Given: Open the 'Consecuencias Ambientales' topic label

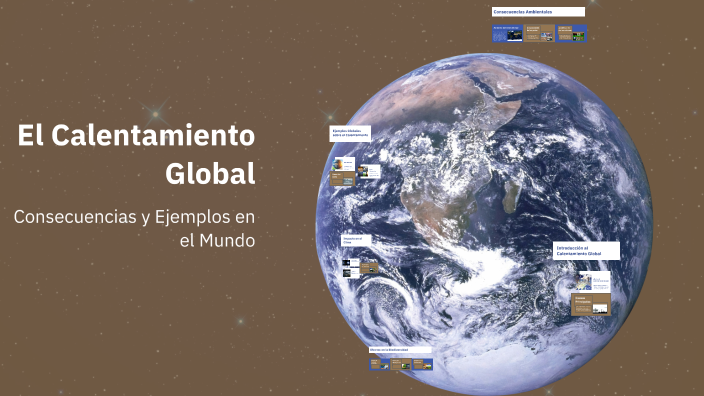Looking at the screenshot, I should 538,12.
